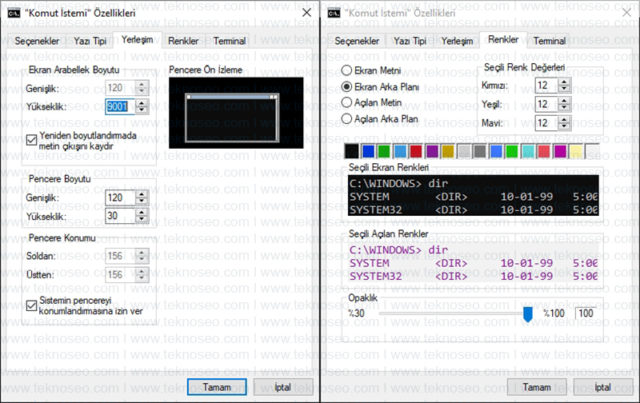This screenshot has height=403, width=640.
Task: Cancel with İptal in the Yerleşim dialog
Action: [283, 387]
